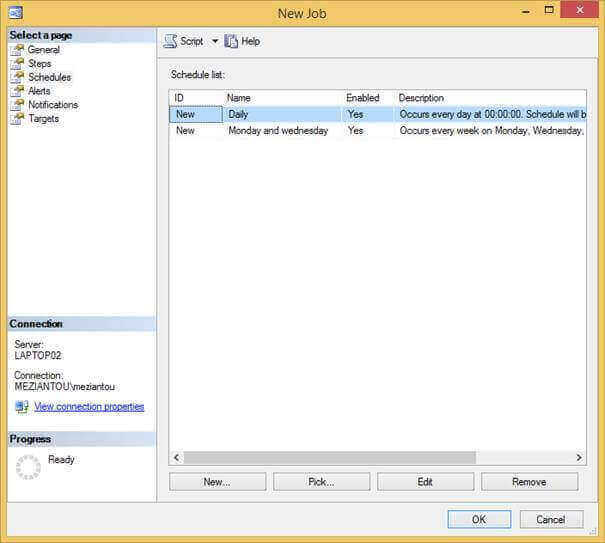Click the New... schedule button

coord(217,482)
